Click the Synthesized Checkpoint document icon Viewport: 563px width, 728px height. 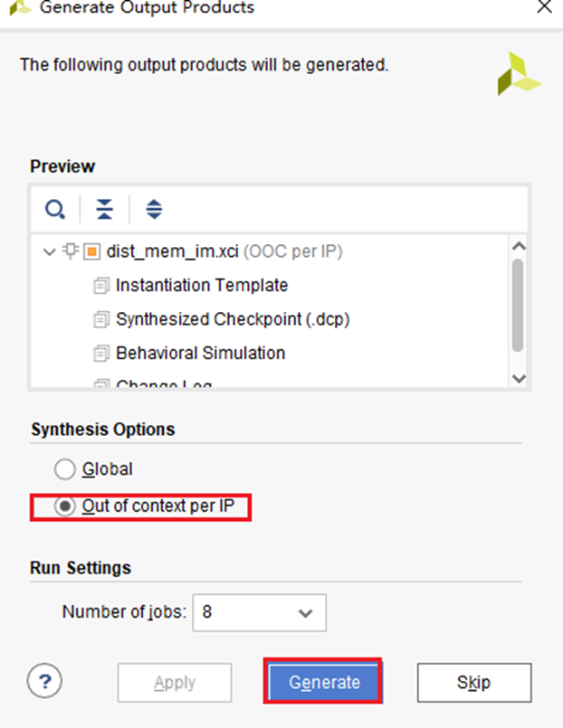point(100,319)
